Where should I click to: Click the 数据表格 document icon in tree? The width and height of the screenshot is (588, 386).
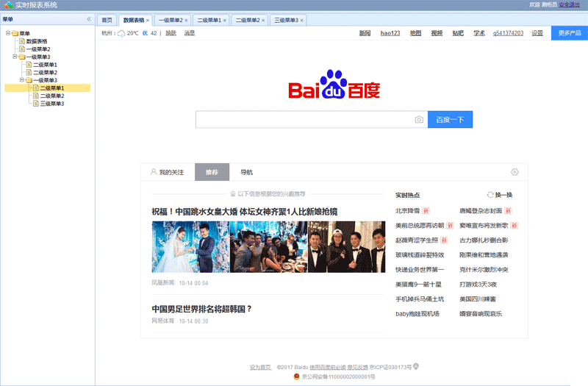tap(21, 41)
